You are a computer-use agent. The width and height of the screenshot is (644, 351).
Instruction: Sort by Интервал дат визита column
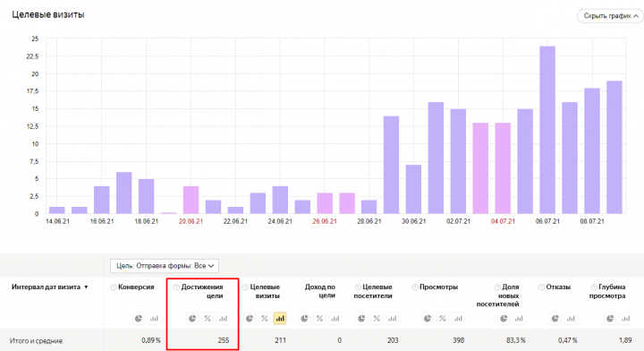[50, 287]
